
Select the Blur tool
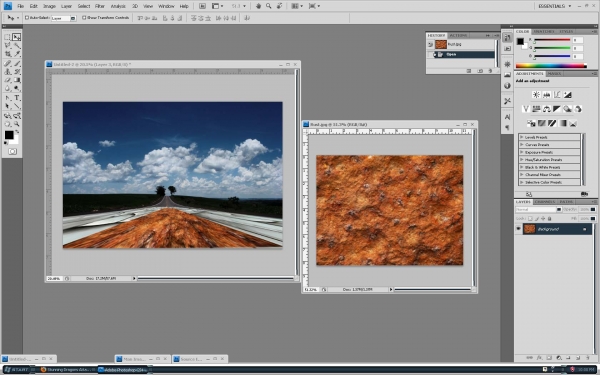tap(7, 89)
